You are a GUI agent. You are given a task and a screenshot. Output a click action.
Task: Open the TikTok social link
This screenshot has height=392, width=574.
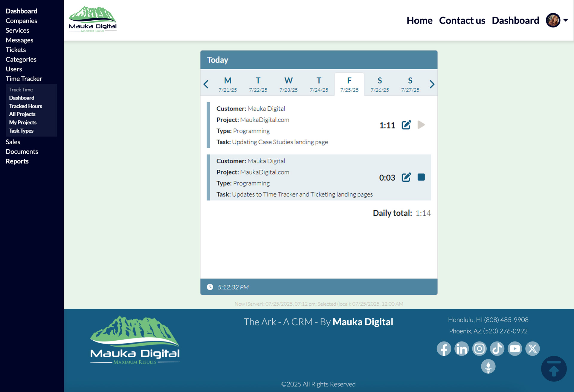click(x=497, y=349)
